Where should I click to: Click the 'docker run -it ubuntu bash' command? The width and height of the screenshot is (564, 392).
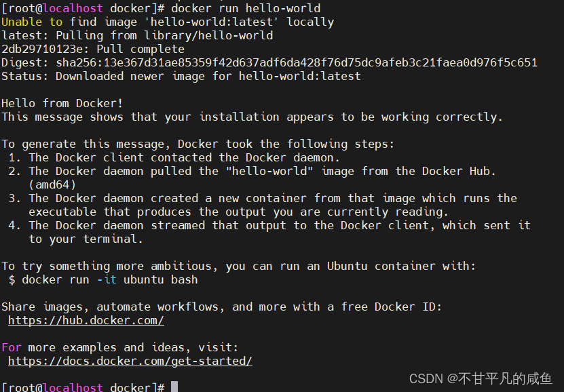pos(109,279)
